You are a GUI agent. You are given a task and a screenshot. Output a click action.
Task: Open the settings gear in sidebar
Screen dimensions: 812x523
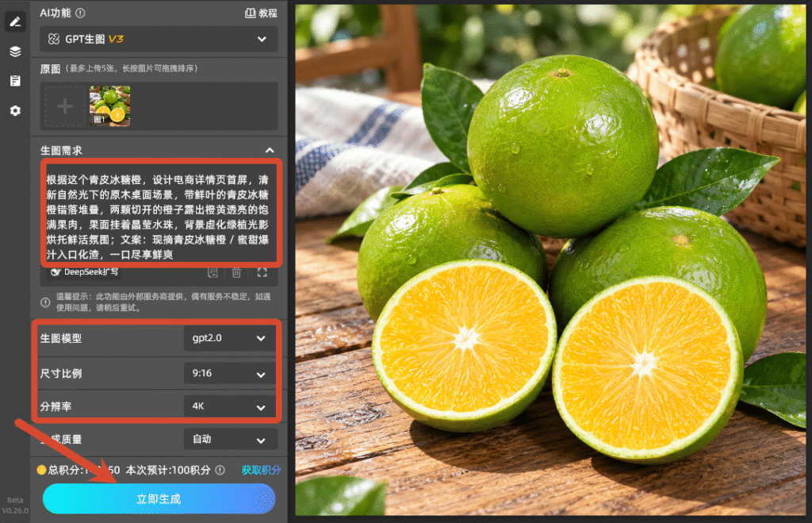click(x=15, y=110)
